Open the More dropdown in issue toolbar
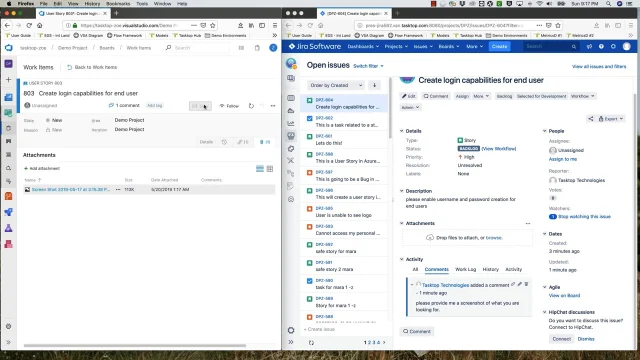The width and height of the screenshot is (640, 360). click(481, 96)
